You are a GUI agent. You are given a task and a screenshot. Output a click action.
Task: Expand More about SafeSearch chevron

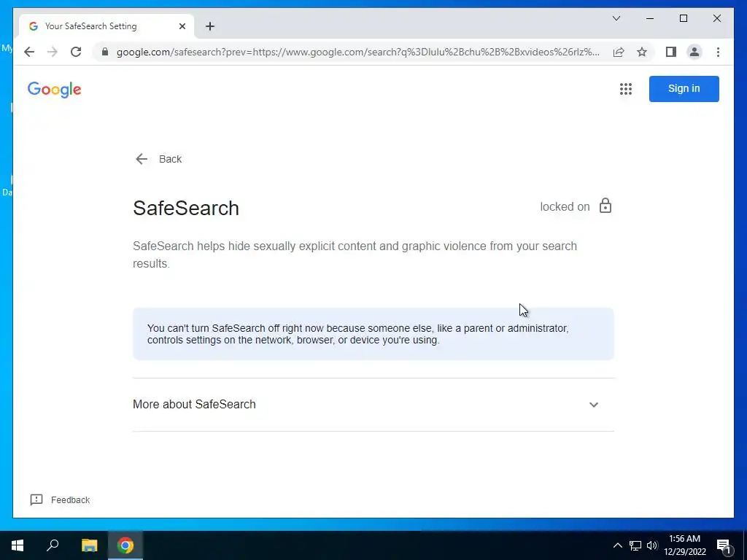(x=594, y=405)
